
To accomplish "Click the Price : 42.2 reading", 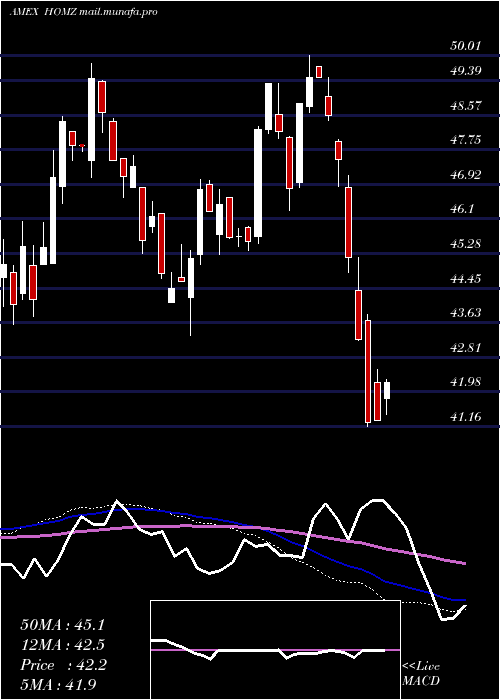I will [x=62, y=665].
